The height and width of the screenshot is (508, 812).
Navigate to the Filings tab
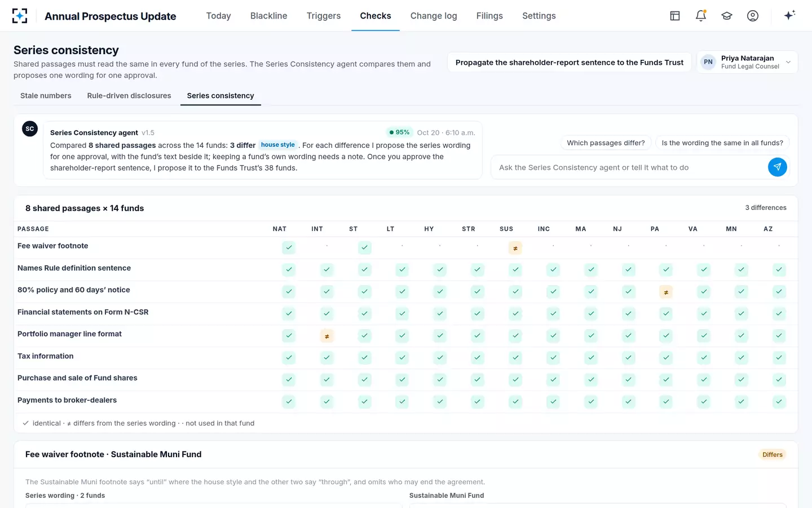click(x=489, y=16)
